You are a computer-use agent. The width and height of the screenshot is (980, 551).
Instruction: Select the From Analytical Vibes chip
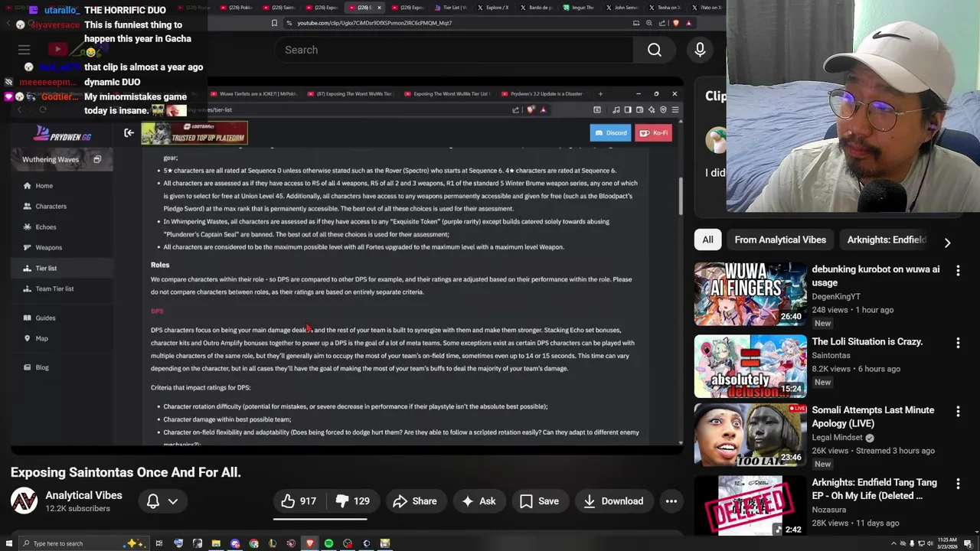780,240
